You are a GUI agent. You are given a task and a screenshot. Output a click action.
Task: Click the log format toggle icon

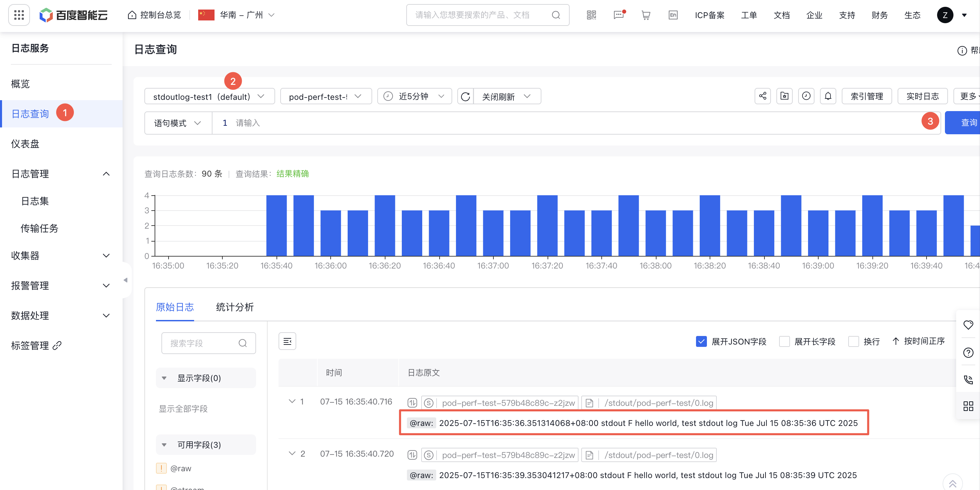tap(287, 341)
